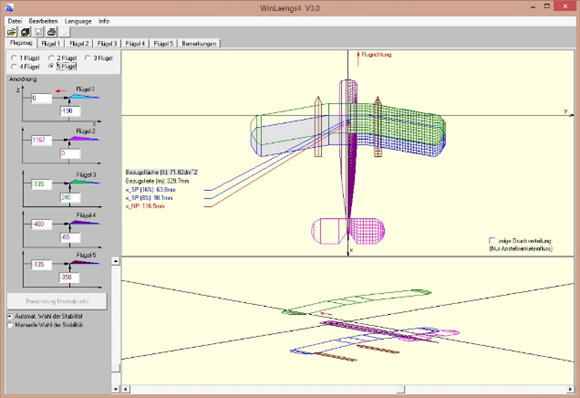
Task: Click the vertical scrollbar up arrow
Action: (115, 261)
